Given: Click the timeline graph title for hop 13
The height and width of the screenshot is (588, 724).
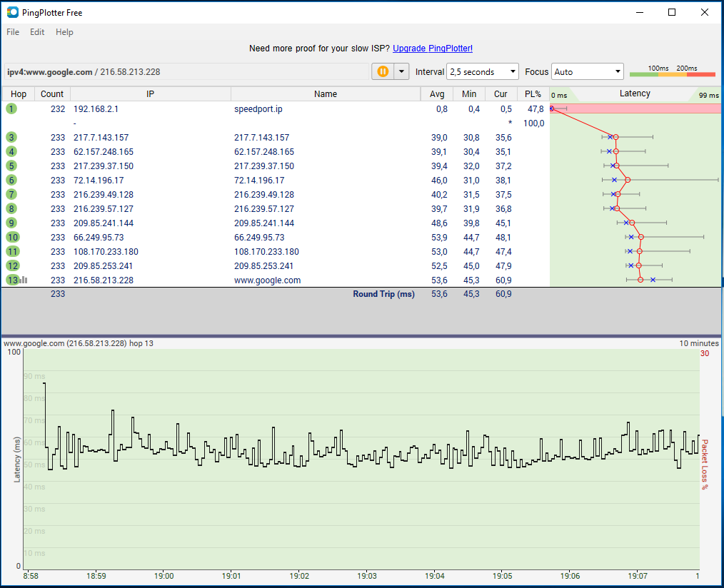Looking at the screenshot, I should coord(79,343).
